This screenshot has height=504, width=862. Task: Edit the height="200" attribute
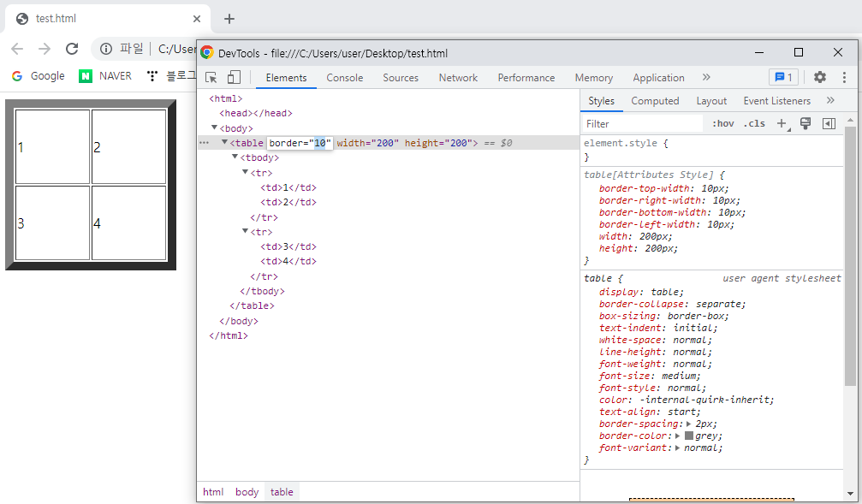coord(438,143)
